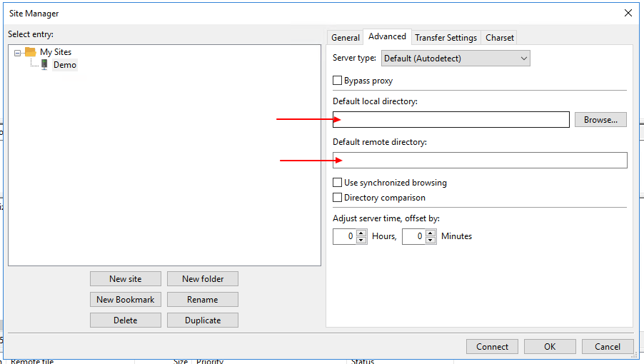Collapse the My Sites tree node
Image resolution: width=644 pixels, height=364 pixels.
tap(18, 52)
